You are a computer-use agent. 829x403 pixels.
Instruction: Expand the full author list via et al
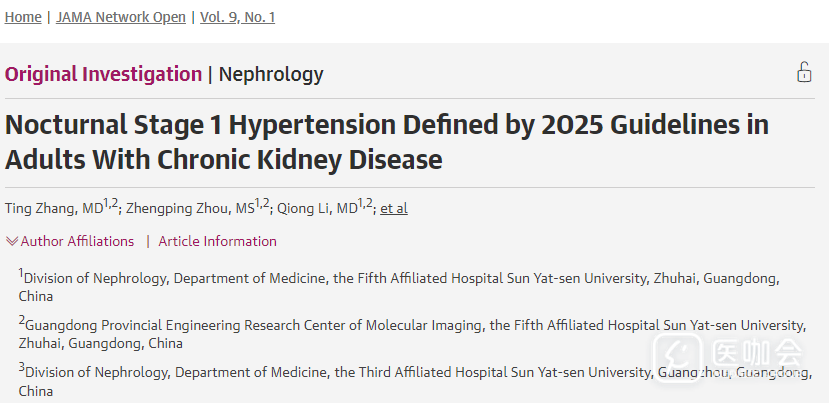coord(394,208)
